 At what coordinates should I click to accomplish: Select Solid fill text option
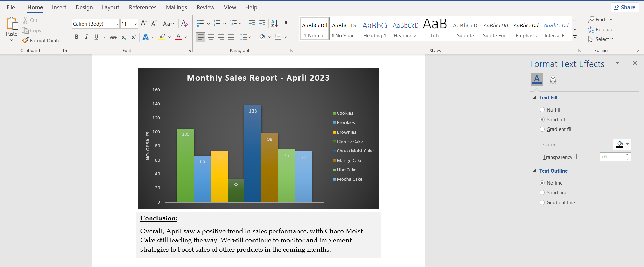pos(552,120)
